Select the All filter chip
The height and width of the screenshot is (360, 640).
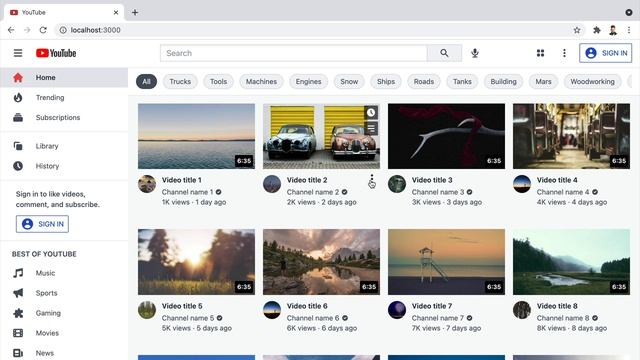pos(147,82)
